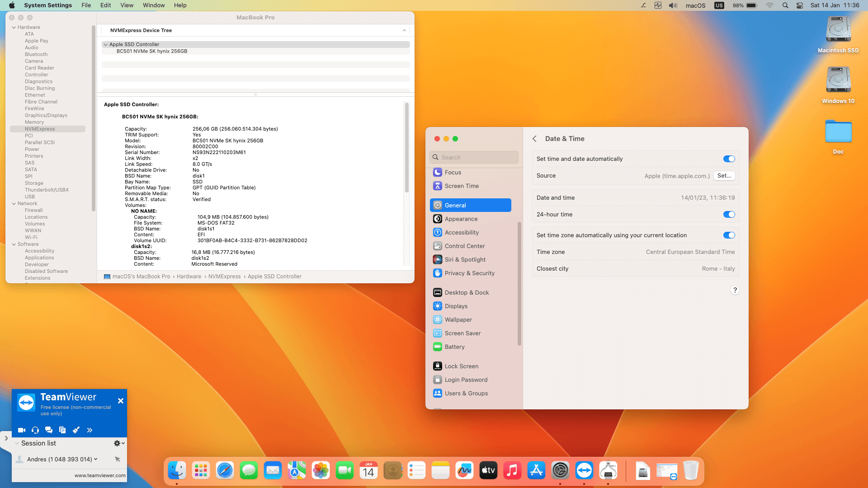Select Graphics/Displays in Hardware list
The height and width of the screenshot is (488, 868).
tap(46, 116)
